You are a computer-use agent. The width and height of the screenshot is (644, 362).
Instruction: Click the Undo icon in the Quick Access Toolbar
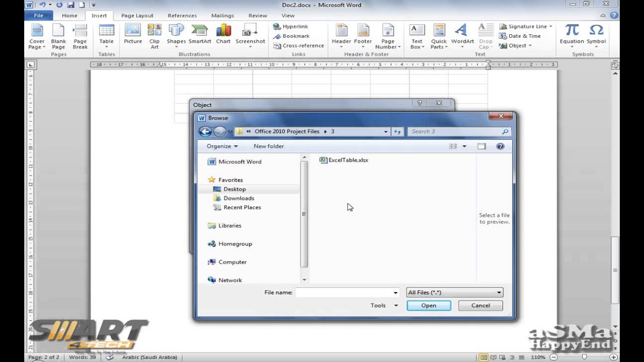tap(43, 5)
